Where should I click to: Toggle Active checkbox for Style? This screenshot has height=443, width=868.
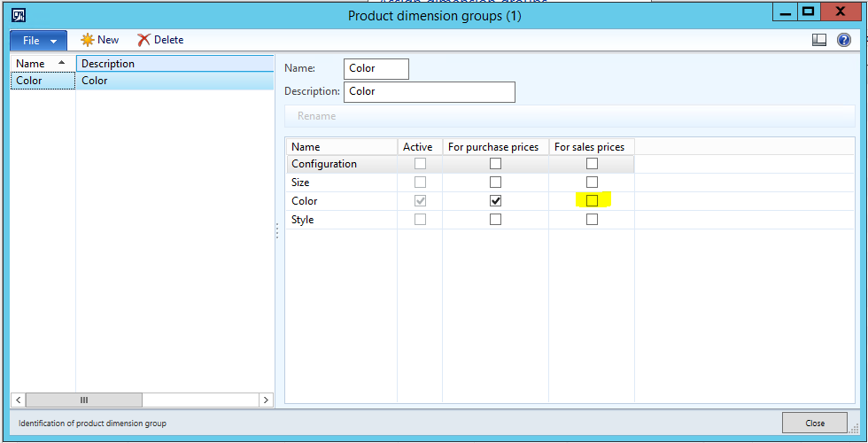(x=420, y=220)
